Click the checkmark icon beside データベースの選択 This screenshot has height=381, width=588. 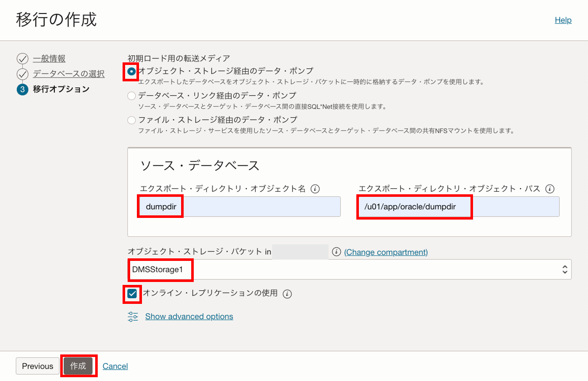coord(23,74)
